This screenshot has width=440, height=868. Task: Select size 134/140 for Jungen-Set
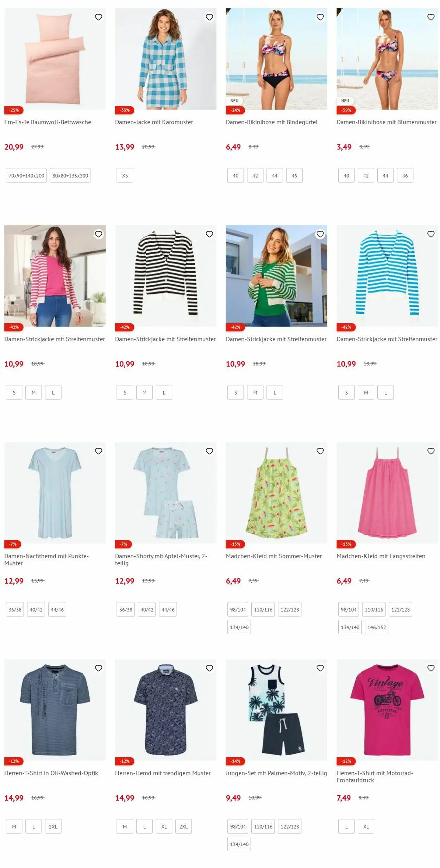pos(239,844)
